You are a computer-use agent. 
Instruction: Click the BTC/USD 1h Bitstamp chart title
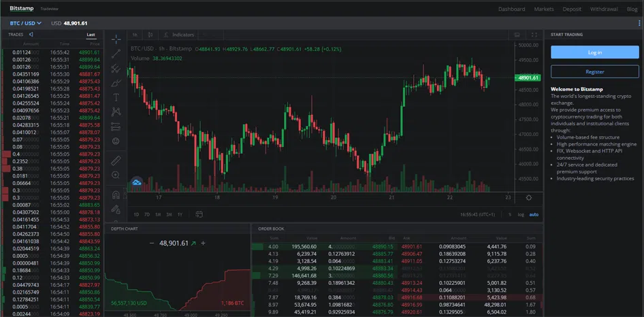tap(161, 49)
